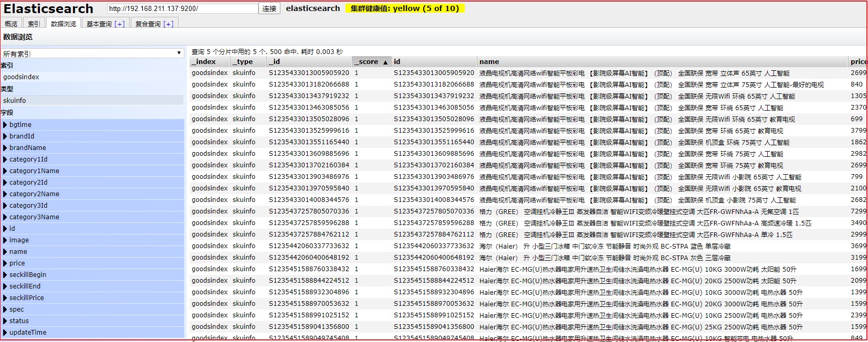
Task: Click the _score sort arrow icon
Action: (x=385, y=62)
